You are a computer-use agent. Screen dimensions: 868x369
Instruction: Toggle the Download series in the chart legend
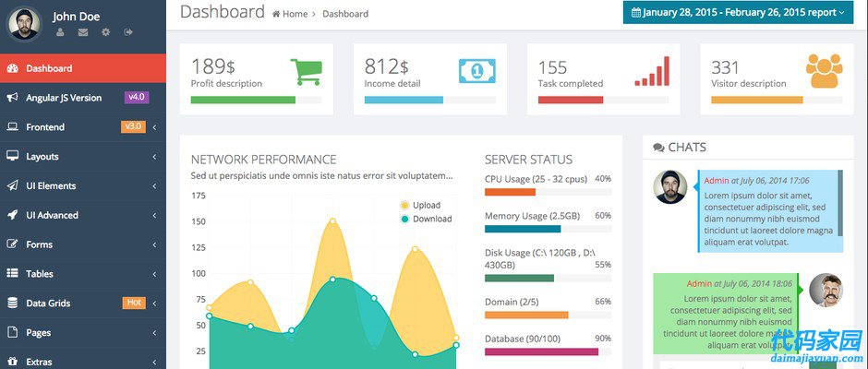click(426, 219)
